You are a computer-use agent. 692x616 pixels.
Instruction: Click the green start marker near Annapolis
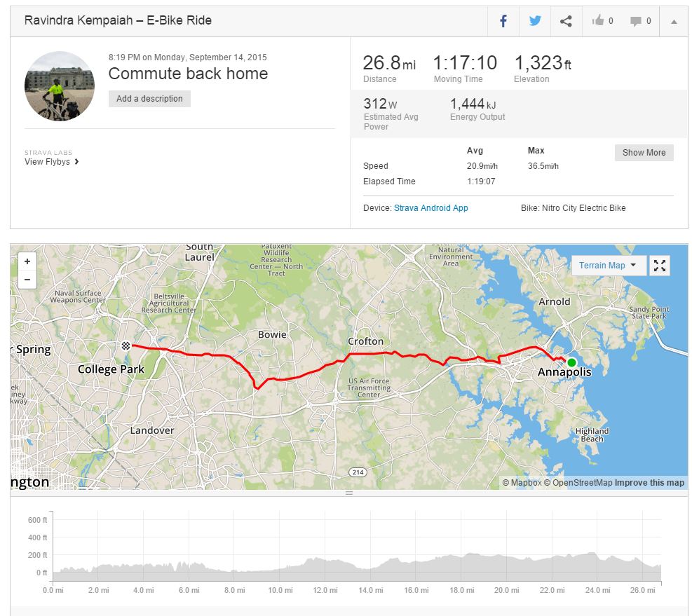click(571, 362)
